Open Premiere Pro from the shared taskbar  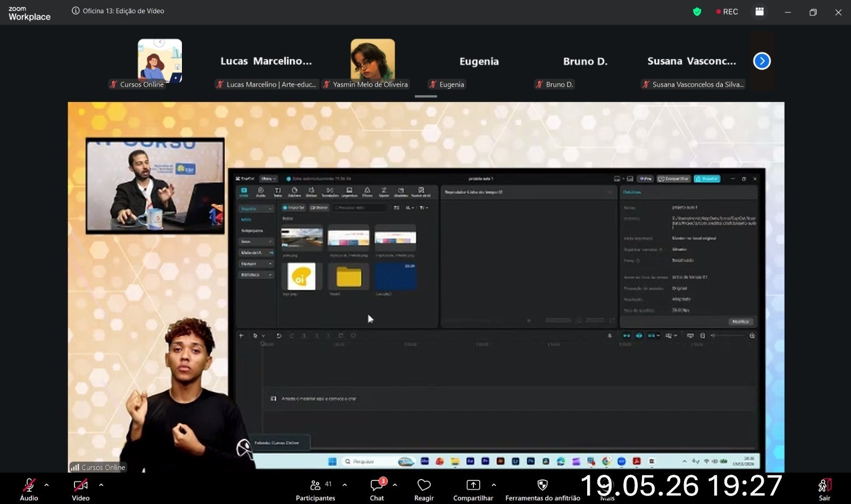pyautogui.click(x=485, y=461)
